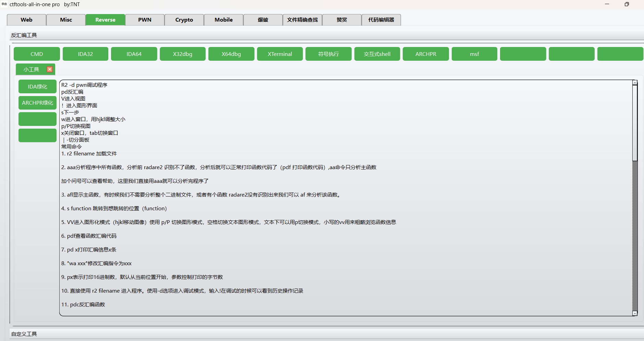Launch the CMD tool
Image resolution: width=644 pixels, height=341 pixels.
pos(37,54)
